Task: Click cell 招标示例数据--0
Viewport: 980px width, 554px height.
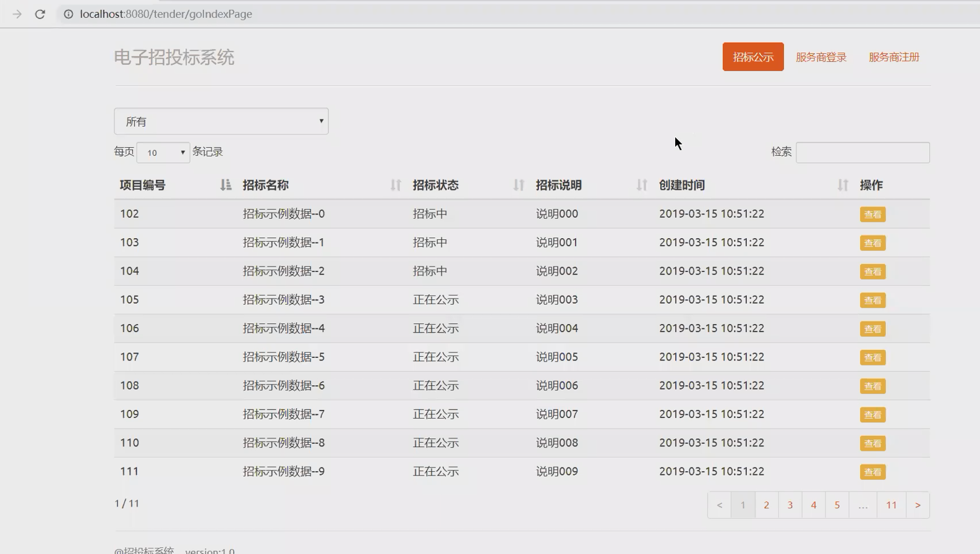Action: [284, 214]
